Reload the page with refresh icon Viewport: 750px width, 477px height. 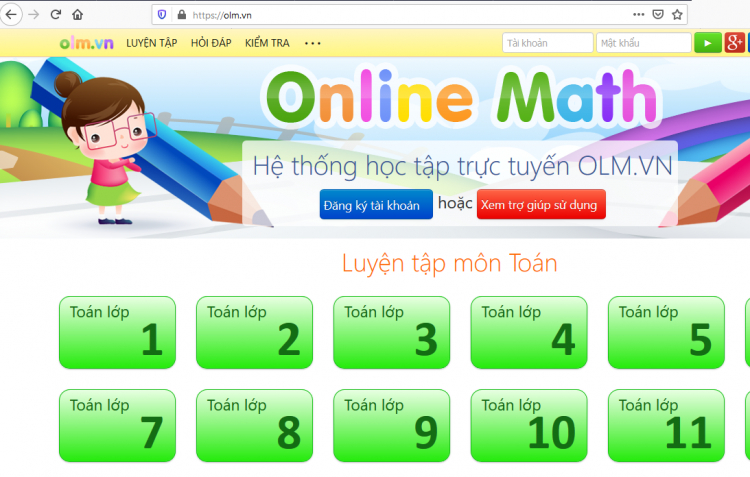[x=56, y=15]
